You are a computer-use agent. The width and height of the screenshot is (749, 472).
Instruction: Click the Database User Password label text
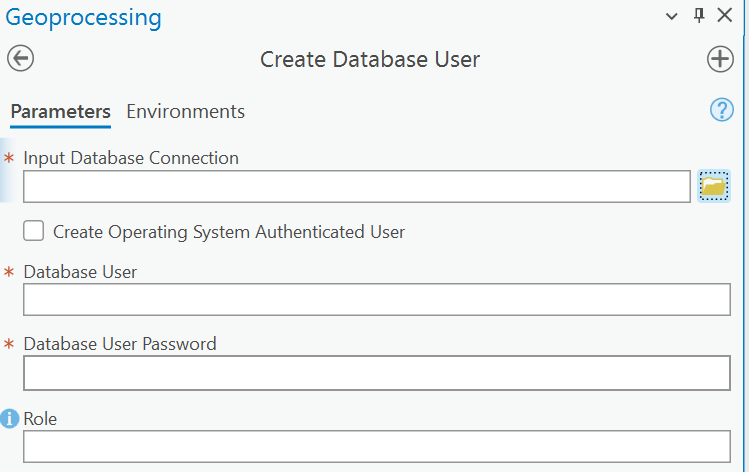(120, 343)
